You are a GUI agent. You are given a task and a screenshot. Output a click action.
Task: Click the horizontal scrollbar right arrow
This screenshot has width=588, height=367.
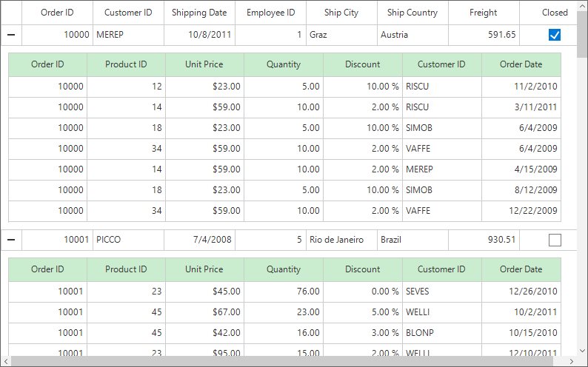pos(572,362)
